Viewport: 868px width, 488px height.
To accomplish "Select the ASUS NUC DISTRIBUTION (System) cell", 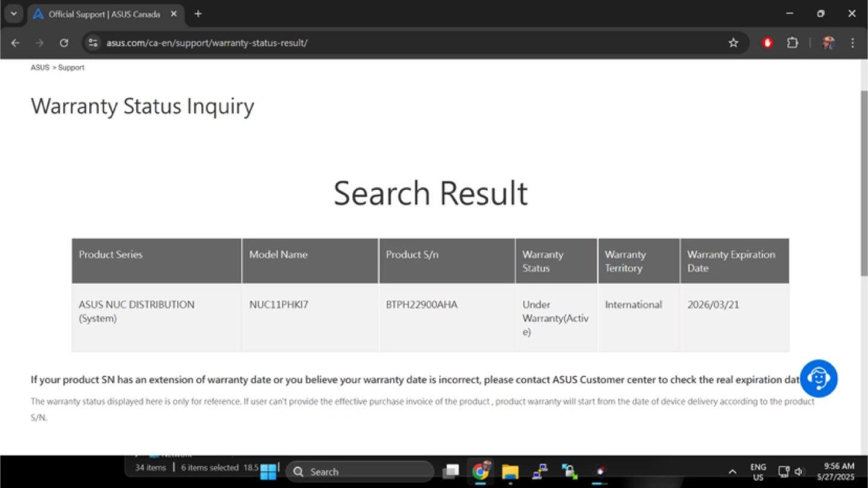I will pyautogui.click(x=157, y=318).
